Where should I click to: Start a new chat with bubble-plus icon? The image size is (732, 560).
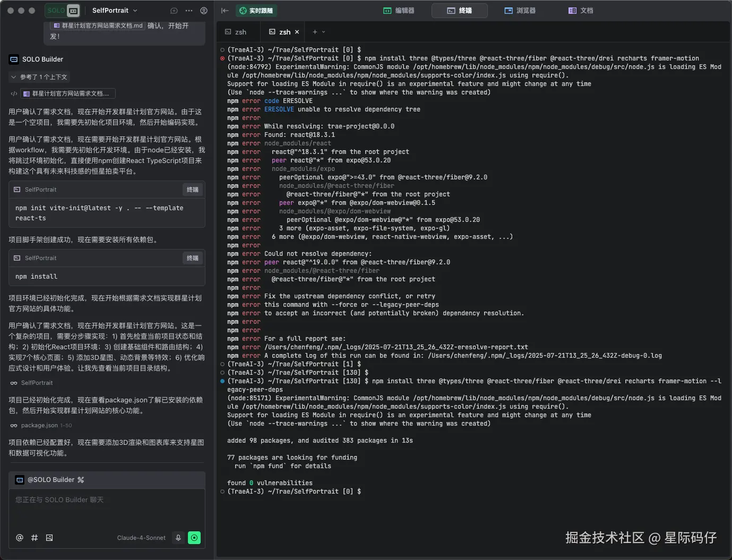[174, 11]
